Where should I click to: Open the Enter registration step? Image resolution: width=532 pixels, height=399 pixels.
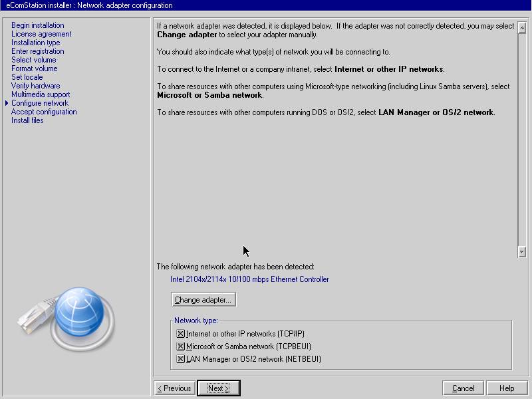pos(37,51)
